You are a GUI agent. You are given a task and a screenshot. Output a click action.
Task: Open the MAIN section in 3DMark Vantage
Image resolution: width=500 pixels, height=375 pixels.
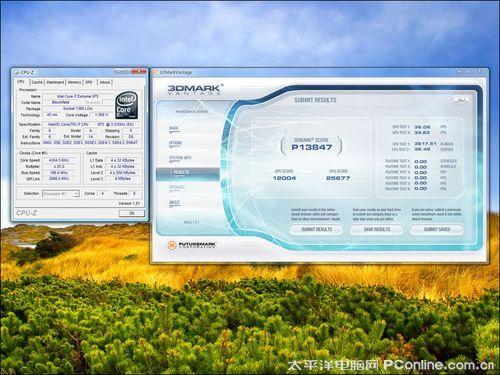(174, 129)
